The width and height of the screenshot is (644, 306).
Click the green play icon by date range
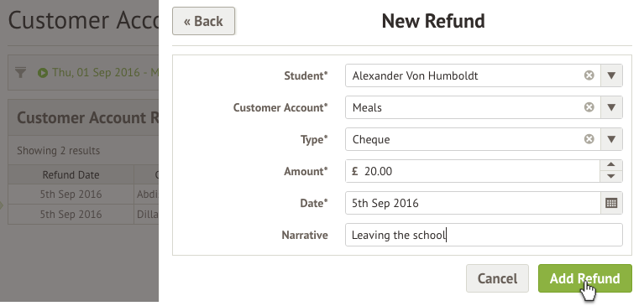pyautogui.click(x=43, y=73)
